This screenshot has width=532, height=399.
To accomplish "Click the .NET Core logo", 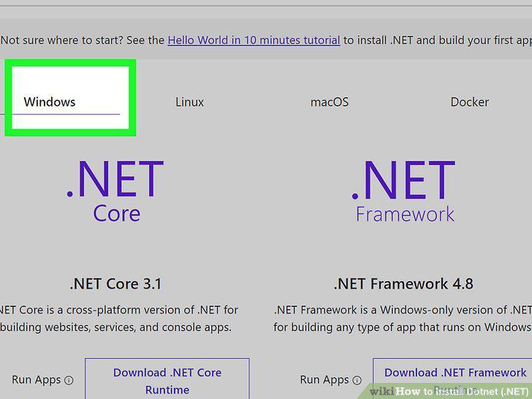I will 115,191.
